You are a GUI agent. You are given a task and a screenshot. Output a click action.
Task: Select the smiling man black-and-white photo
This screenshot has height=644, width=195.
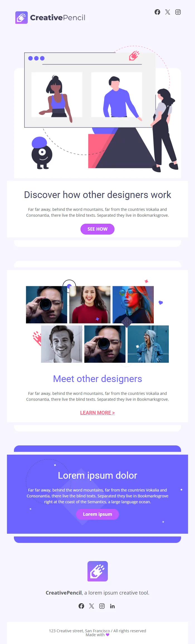click(x=62, y=344)
